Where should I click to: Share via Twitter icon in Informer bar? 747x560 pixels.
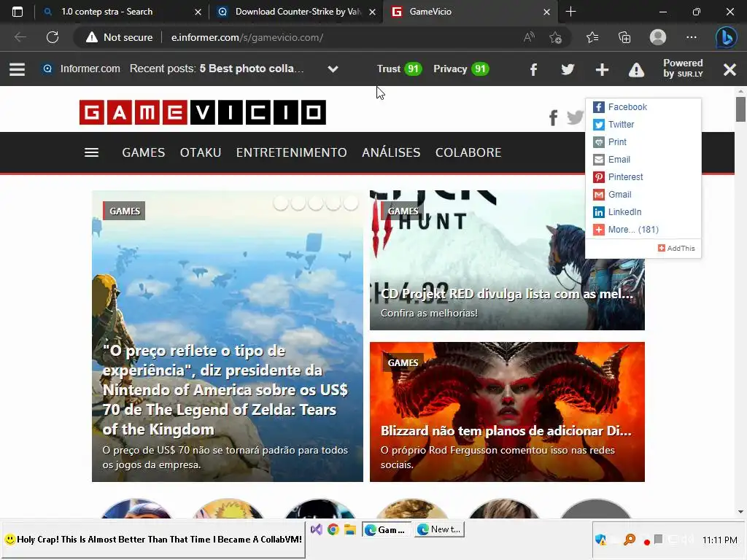[x=568, y=69]
